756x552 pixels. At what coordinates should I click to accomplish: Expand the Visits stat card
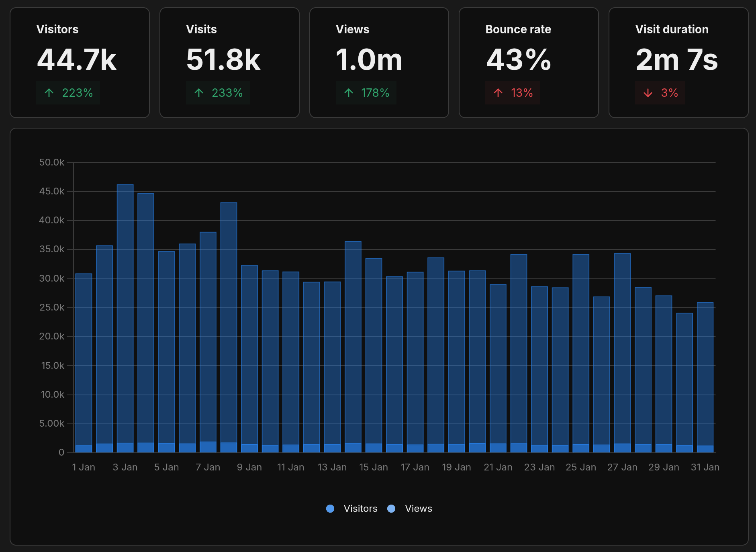click(229, 62)
